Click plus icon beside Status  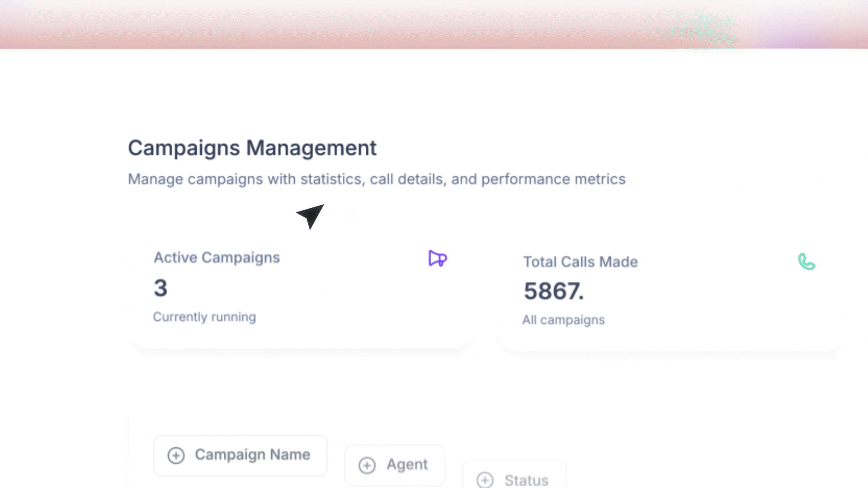point(485,480)
